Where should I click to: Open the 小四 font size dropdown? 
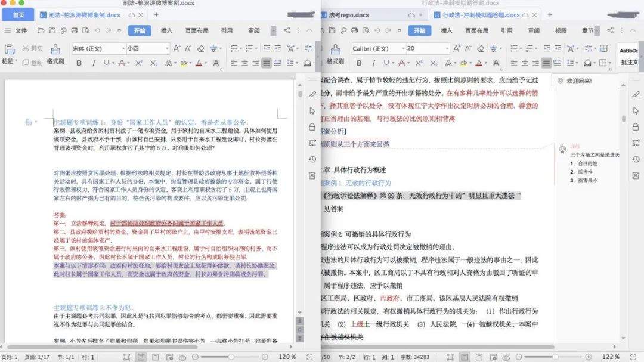pyautogui.click(x=167, y=48)
